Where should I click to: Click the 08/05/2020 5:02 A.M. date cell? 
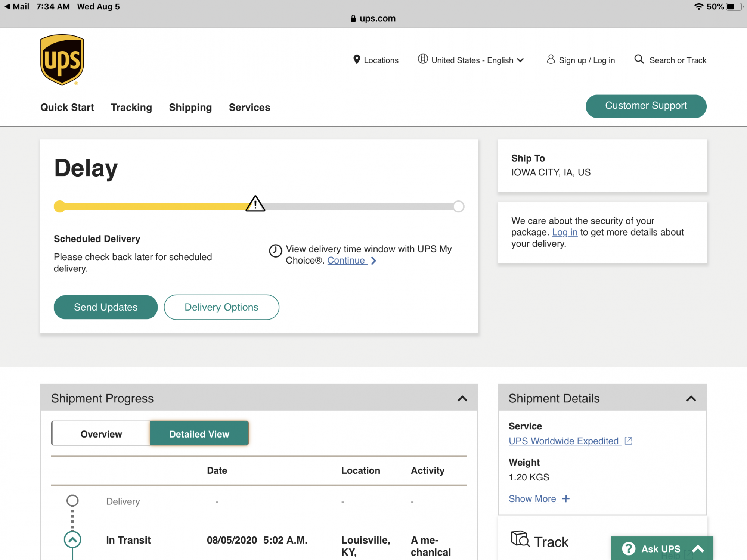(x=257, y=540)
